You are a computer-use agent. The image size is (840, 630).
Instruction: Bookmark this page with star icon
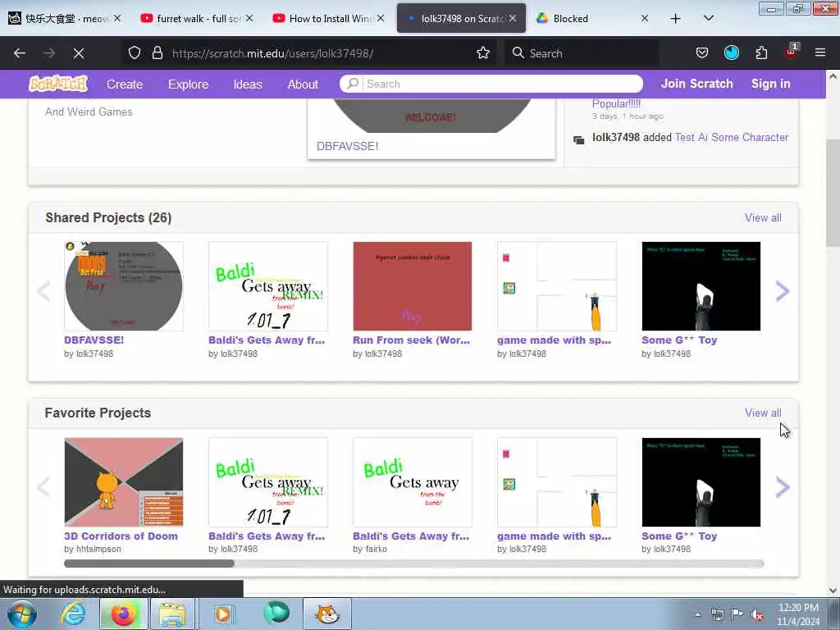coord(483,52)
